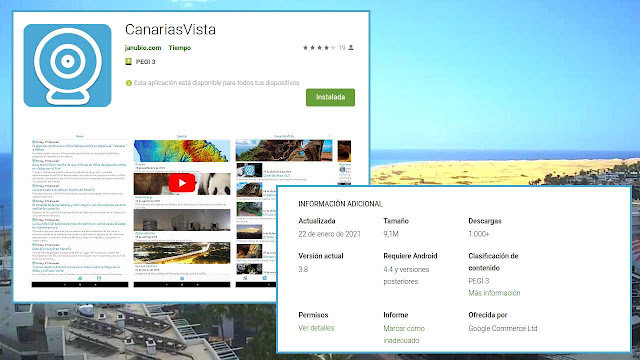
Task: Click the CanariasVista webcam app icon
Action: (x=67, y=65)
